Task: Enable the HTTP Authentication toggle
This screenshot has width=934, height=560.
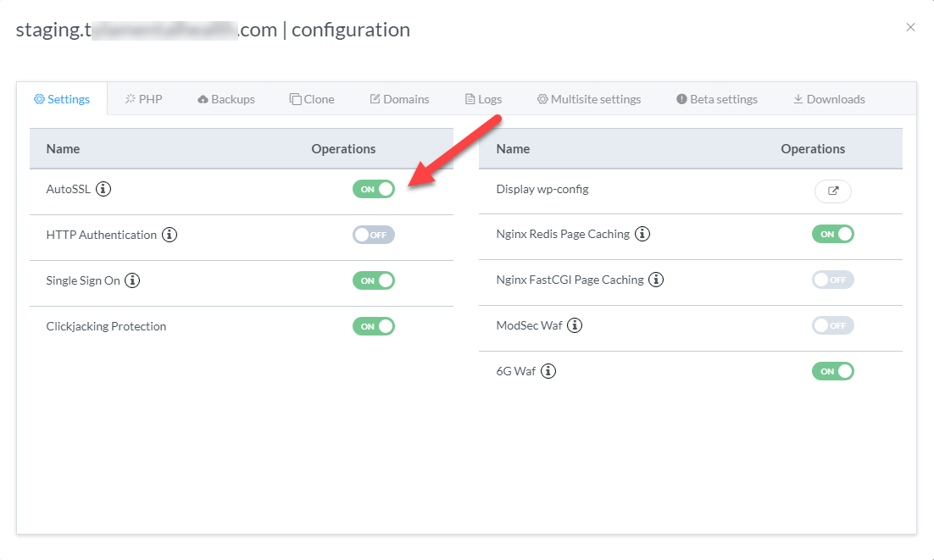Action: point(374,235)
